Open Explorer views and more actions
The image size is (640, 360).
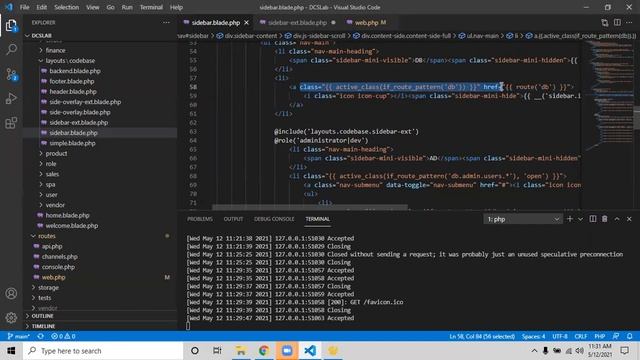tap(166, 22)
